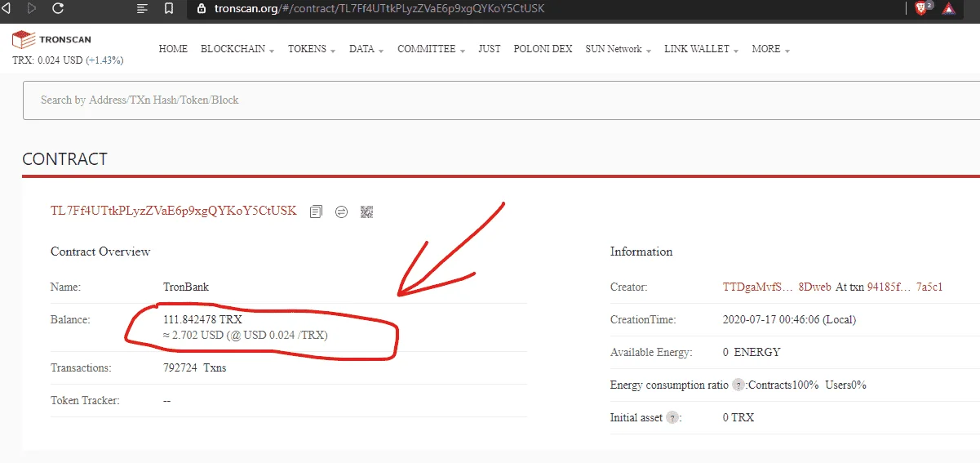Click the browser address bar URL
This screenshot has height=463, width=980.
(x=379, y=9)
